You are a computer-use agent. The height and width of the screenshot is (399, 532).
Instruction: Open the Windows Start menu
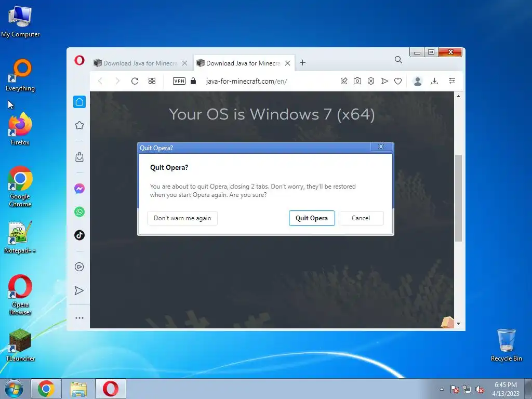[x=14, y=389]
